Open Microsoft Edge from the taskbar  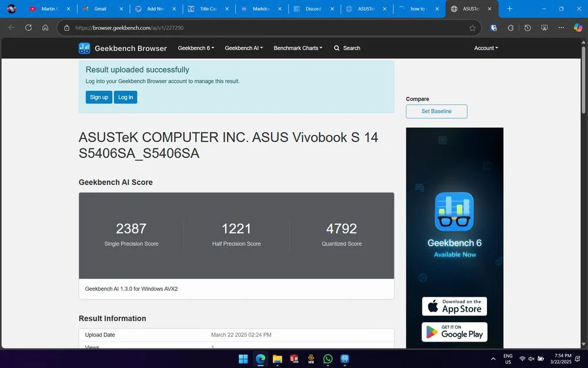(260, 359)
